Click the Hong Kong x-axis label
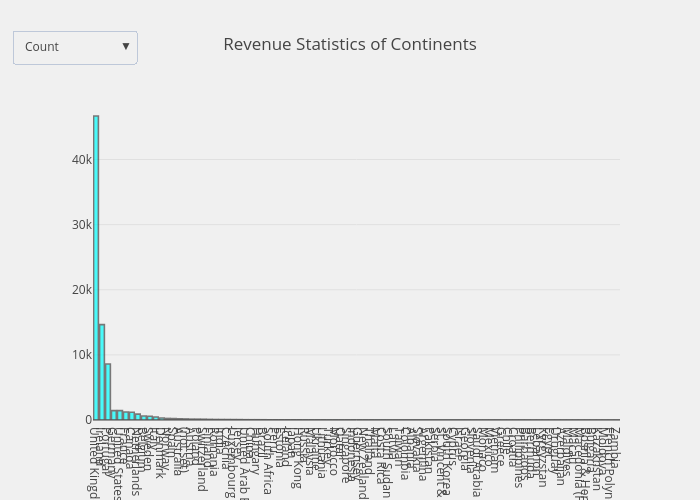Viewport: 700px width, 500px height. [x=296, y=457]
